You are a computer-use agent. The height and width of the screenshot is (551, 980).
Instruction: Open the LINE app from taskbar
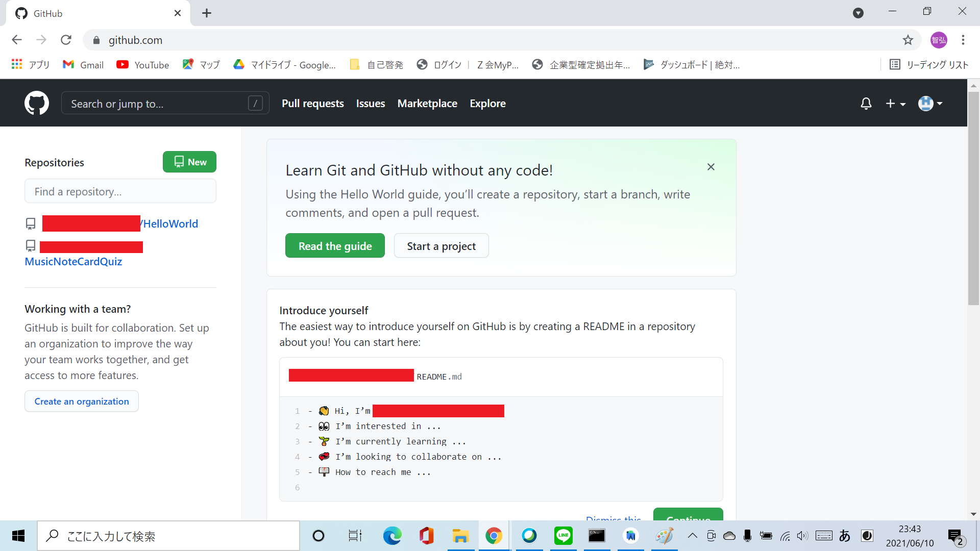563,536
